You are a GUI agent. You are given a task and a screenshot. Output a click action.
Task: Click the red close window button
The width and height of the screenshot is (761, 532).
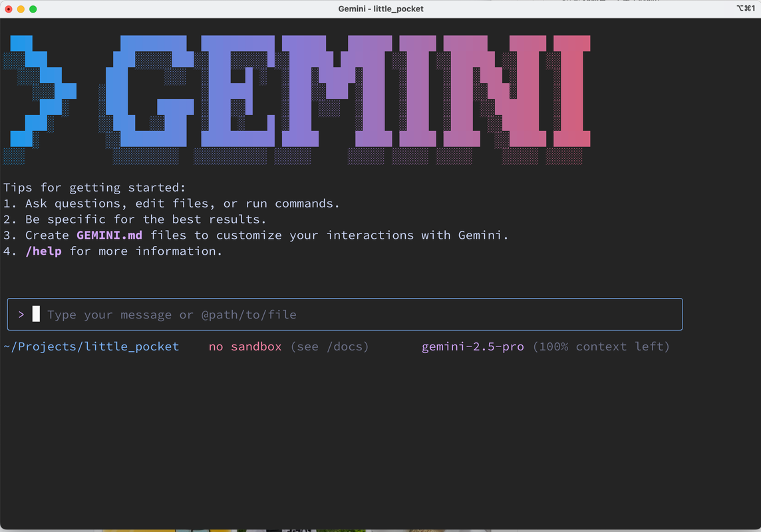(x=9, y=9)
